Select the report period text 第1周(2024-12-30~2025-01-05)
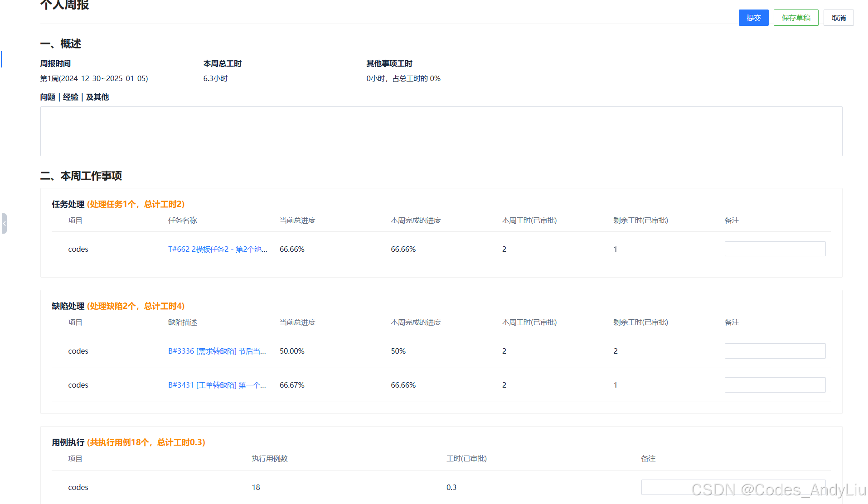 pos(94,78)
